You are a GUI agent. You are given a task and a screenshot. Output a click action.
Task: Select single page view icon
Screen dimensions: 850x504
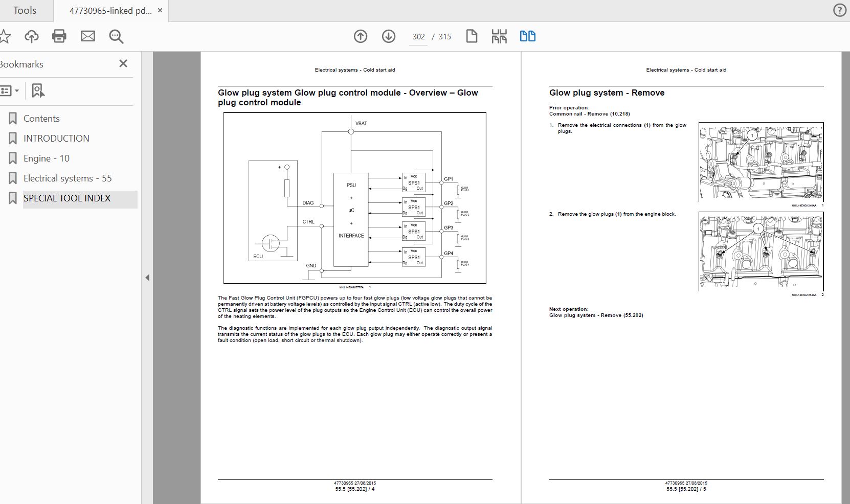472,36
